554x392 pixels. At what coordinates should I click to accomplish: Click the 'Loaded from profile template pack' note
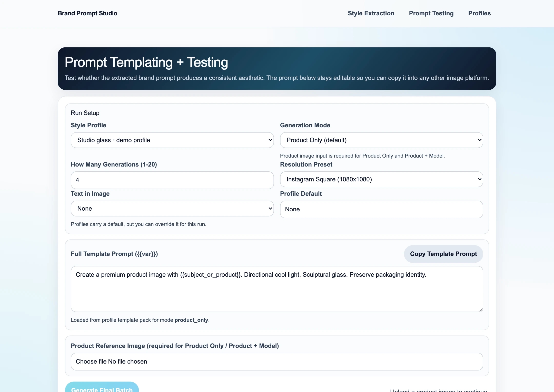click(140, 320)
